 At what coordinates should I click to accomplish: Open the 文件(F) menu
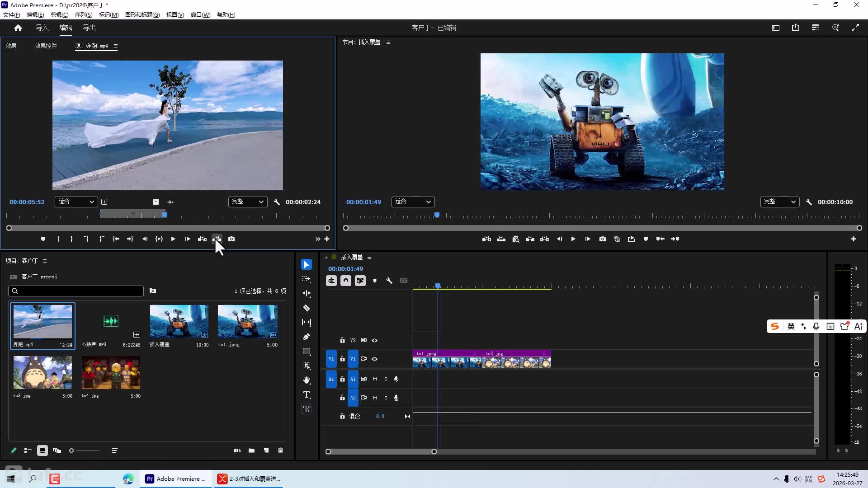(11, 15)
